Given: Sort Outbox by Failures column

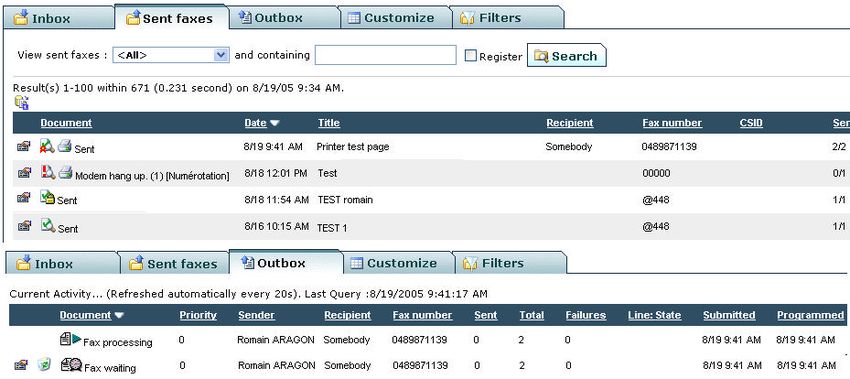Looking at the screenshot, I should pyautogui.click(x=585, y=315).
